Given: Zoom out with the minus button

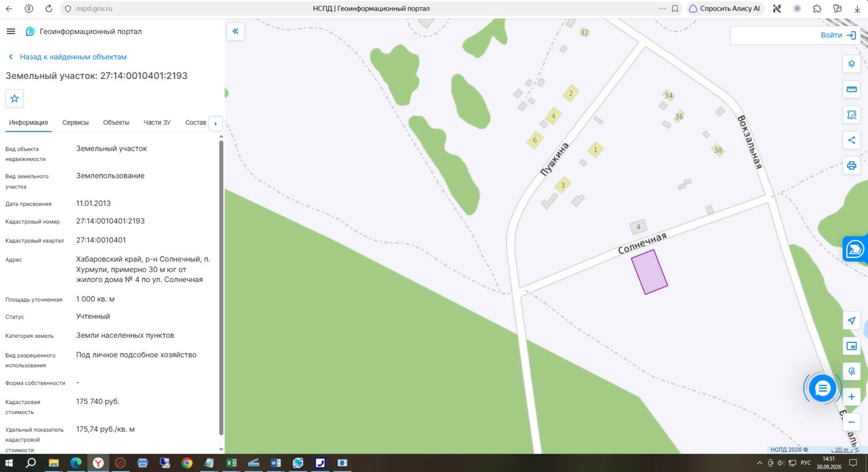Looking at the screenshot, I should coord(851,422).
